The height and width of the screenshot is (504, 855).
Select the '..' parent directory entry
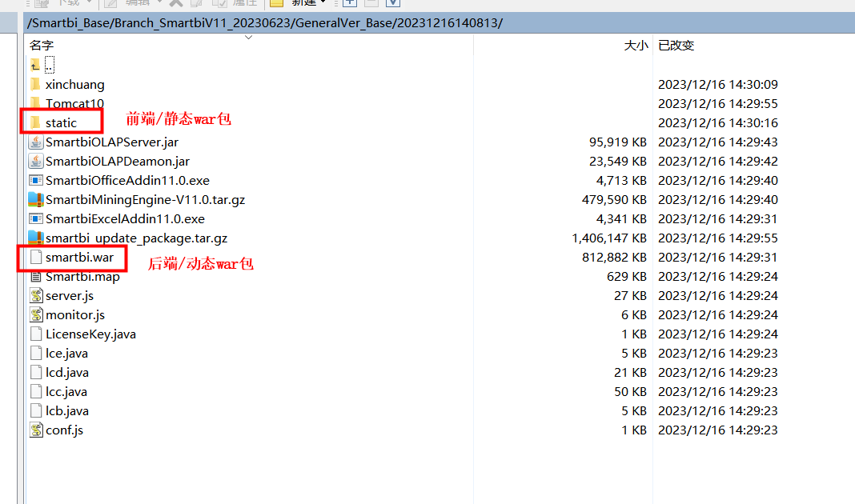(50, 66)
